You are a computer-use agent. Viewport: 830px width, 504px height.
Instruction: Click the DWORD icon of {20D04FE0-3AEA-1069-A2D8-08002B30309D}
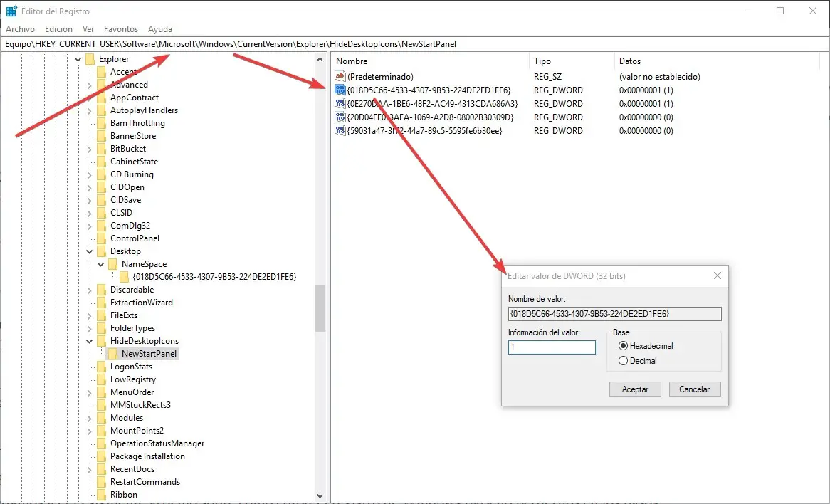pos(340,117)
